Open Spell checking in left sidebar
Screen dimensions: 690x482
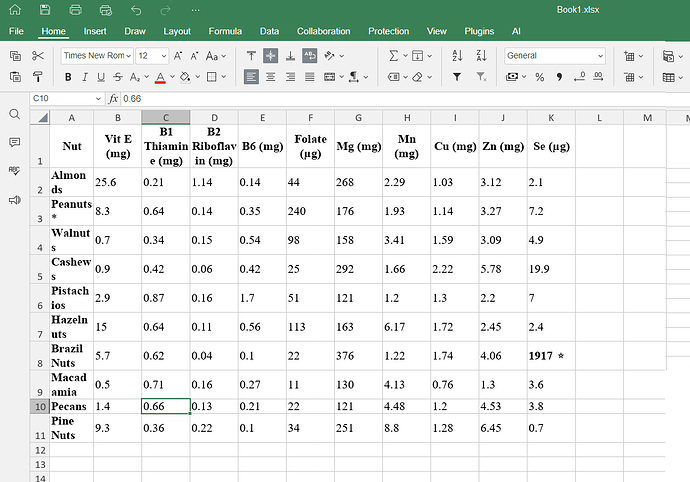tap(15, 171)
